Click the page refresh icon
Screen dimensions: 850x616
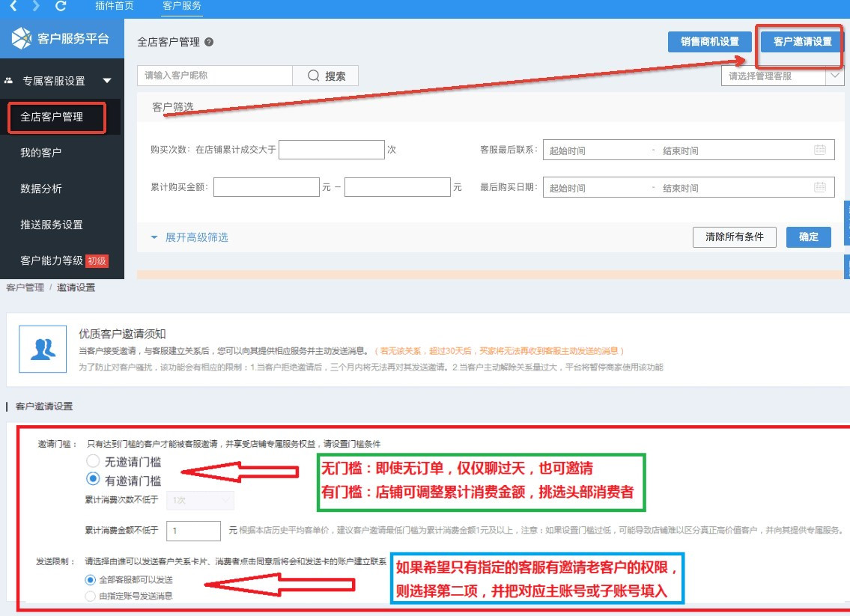[61, 6]
